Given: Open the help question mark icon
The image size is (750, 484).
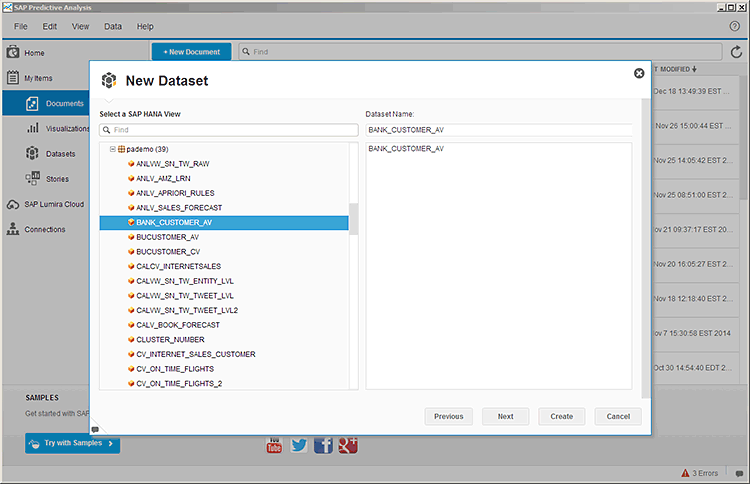Looking at the screenshot, I should (x=735, y=26).
